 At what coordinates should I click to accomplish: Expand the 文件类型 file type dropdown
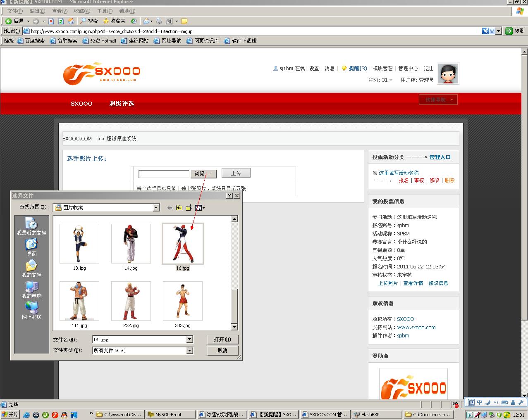click(189, 350)
